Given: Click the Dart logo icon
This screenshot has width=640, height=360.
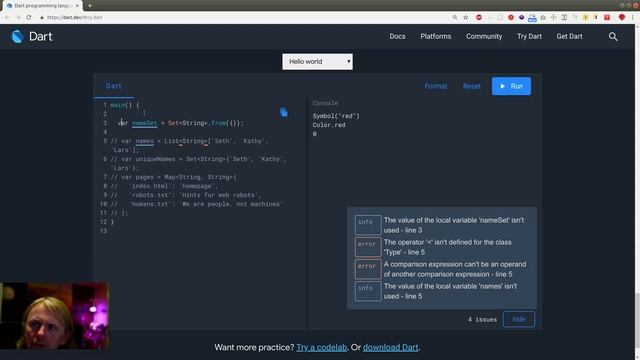Looking at the screenshot, I should (x=17, y=36).
